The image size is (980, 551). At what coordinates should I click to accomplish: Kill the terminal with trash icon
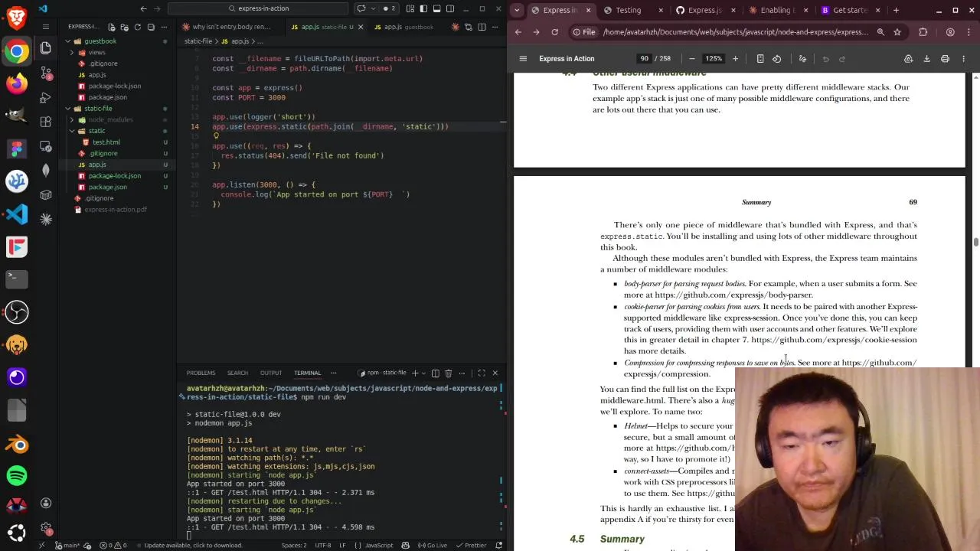click(x=449, y=373)
